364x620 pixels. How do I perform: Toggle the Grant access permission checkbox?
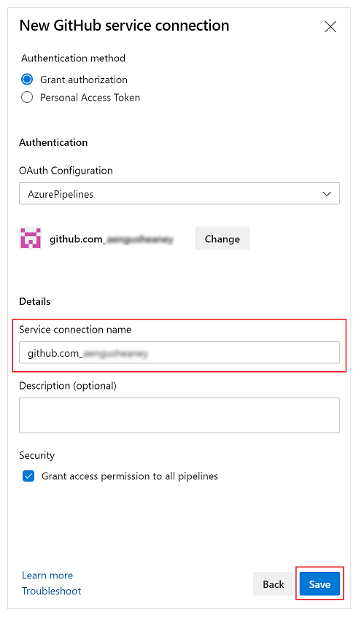pos(28,476)
